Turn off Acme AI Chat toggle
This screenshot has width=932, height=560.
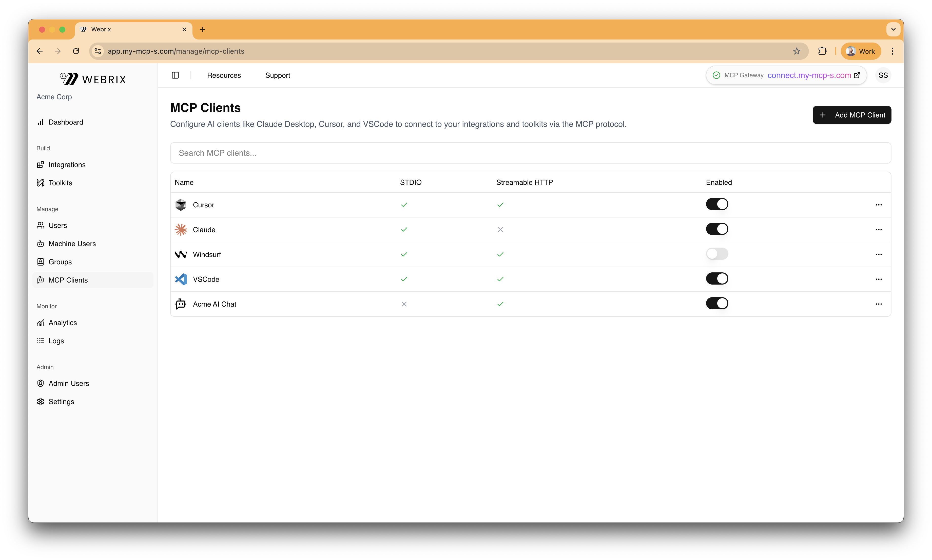coord(717,303)
